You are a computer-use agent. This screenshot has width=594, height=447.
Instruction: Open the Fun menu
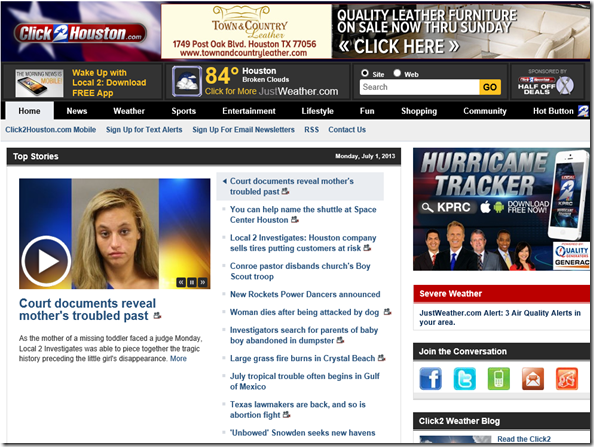367,111
